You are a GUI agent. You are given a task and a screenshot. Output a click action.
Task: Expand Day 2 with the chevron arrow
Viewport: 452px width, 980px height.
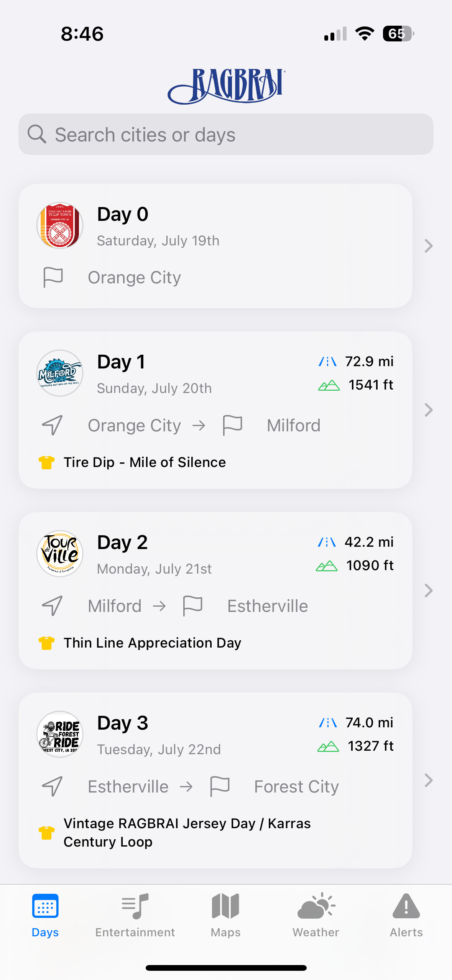[429, 590]
